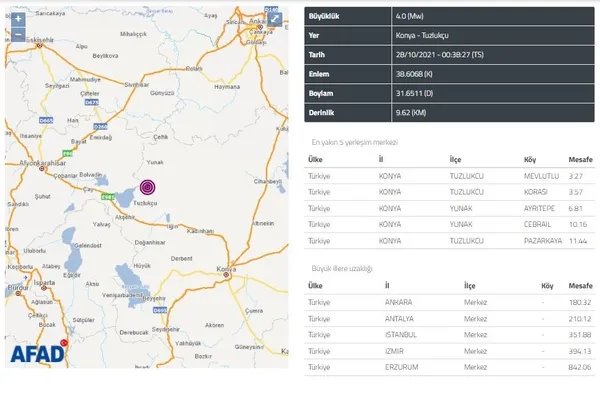Click the Mesafe column header in nearest settlements
This screenshot has width=600, height=400.
[580, 160]
